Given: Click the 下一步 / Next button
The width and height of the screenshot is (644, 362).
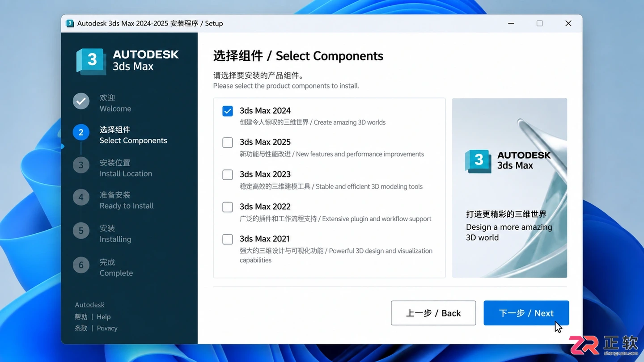Looking at the screenshot, I should 526,313.
